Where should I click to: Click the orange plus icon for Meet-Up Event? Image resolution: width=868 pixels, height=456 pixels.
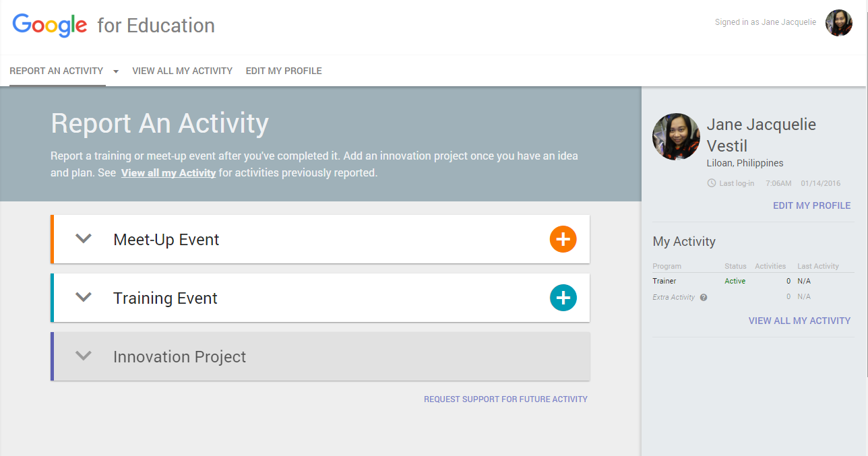click(563, 239)
